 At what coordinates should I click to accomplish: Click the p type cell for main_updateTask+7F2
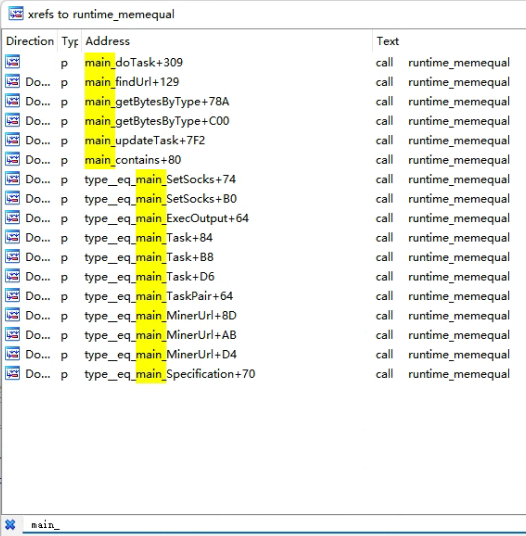[64, 141]
